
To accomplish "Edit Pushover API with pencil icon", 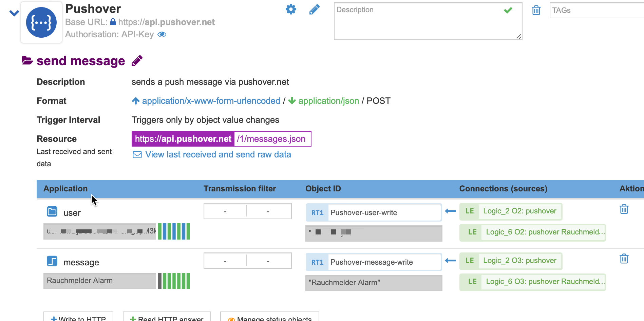I will pyautogui.click(x=315, y=10).
